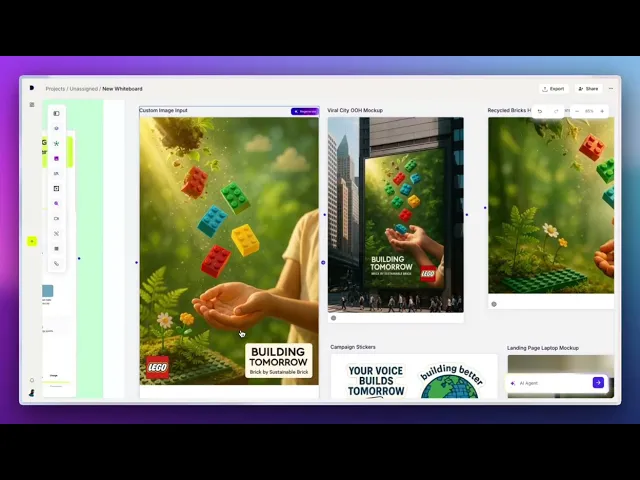This screenshot has height=480, width=640.
Task: Select the purple square tool in floating toolbar
Action: (x=56, y=158)
